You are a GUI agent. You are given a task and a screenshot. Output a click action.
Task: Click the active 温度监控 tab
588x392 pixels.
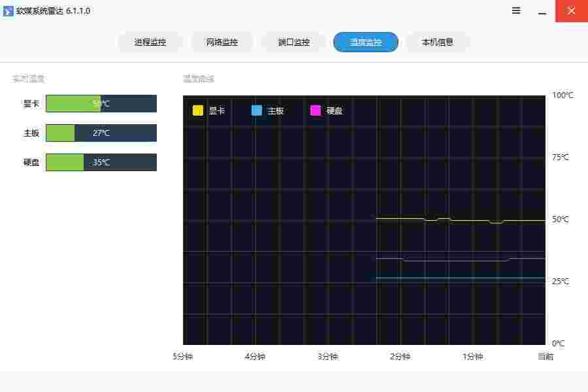point(366,42)
